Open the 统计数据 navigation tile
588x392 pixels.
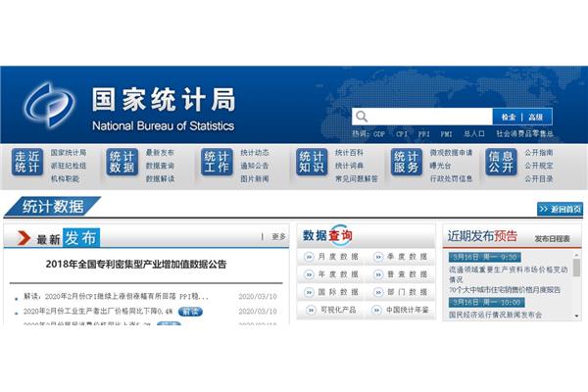(x=122, y=162)
